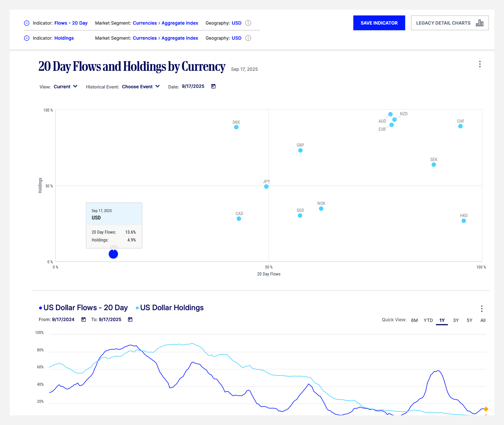Toggle US Dollar Holdings series visibility
Viewport: 504px width, 425px height.
pos(172,308)
